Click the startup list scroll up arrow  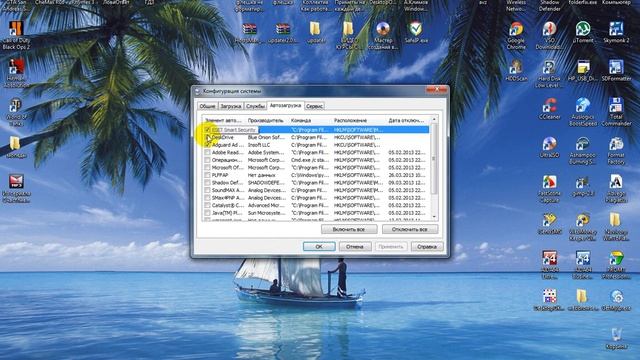(434, 120)
